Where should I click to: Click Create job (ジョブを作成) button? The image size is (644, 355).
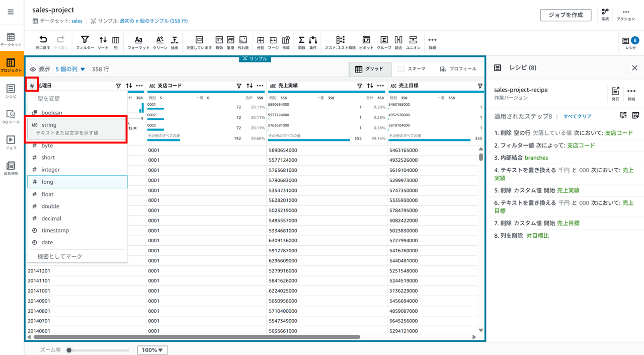pyautogui.click(x=566, y=15)
